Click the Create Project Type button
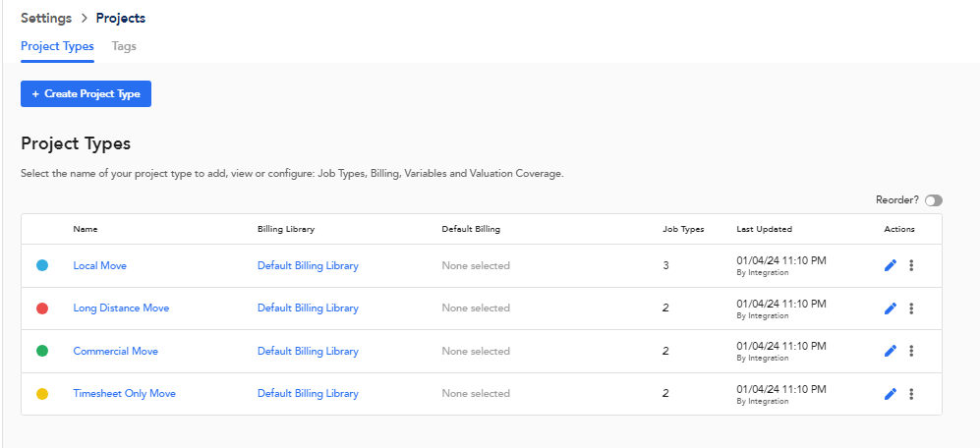This screenshot has width=980, height=448. [x=86, y=93]
